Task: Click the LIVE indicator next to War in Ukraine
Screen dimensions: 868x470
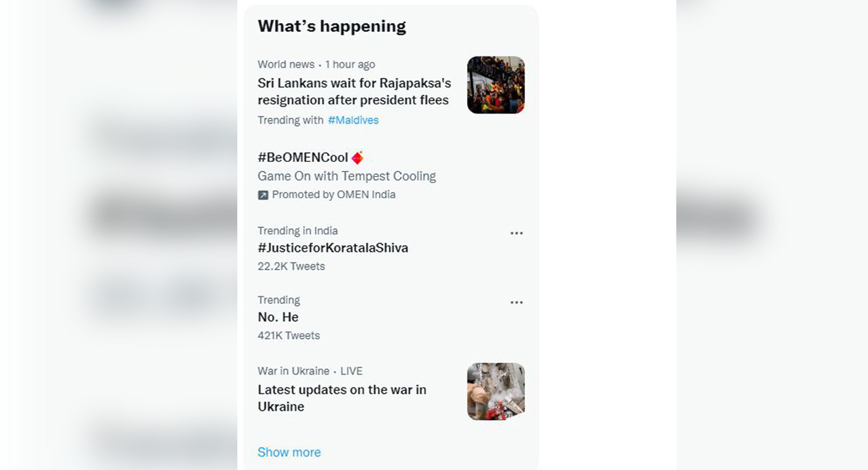Action: pos(353,371)
